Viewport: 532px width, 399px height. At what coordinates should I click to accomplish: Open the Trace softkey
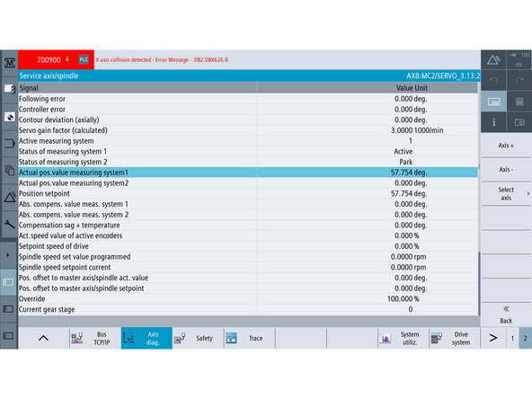250,338
